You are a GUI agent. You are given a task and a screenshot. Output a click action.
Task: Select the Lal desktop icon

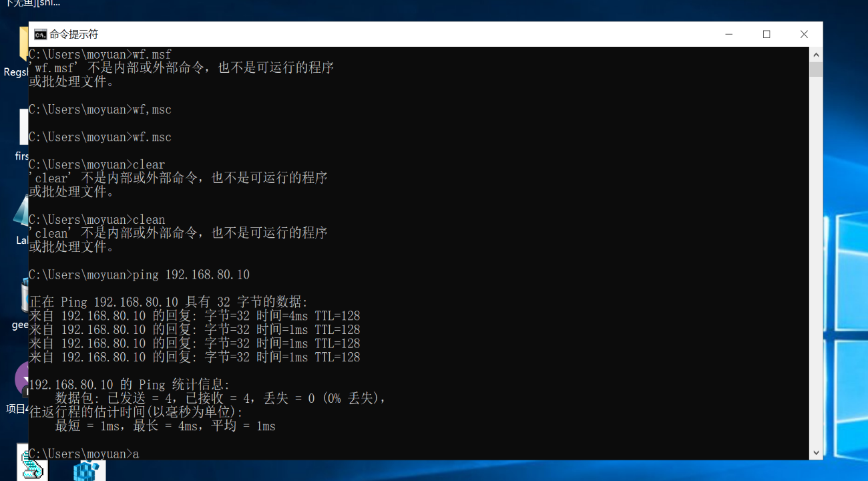point(21,219)
